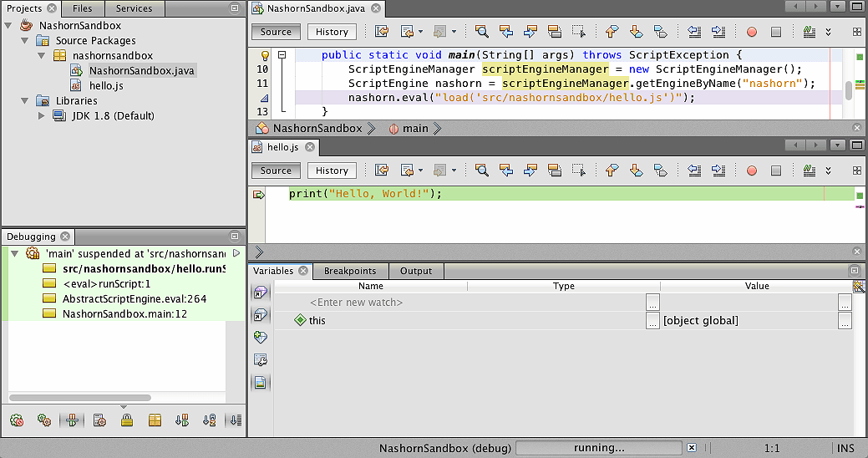868x458 pixels.
Task: Click the red Start Macro Recording icon in top editor
Action: click(x=751, y=32)
